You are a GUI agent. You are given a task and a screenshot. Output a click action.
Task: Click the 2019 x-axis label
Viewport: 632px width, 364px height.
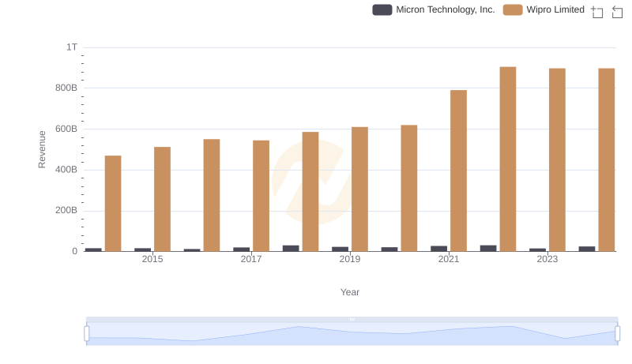click(350, 259)
